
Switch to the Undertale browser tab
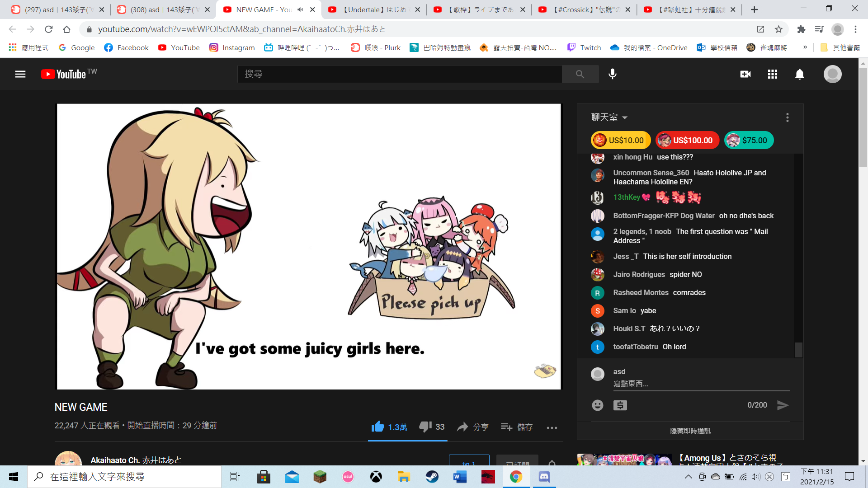tap(373, 9)
